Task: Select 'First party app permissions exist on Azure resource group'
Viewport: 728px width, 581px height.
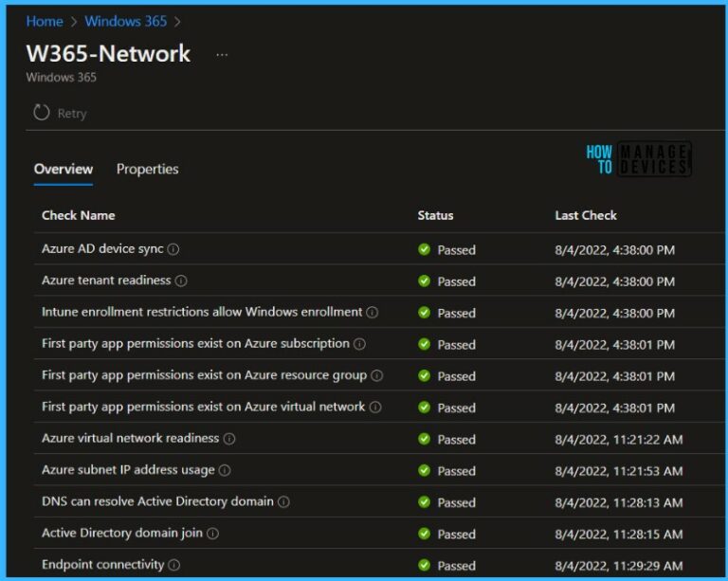Action: pos(205,375)
